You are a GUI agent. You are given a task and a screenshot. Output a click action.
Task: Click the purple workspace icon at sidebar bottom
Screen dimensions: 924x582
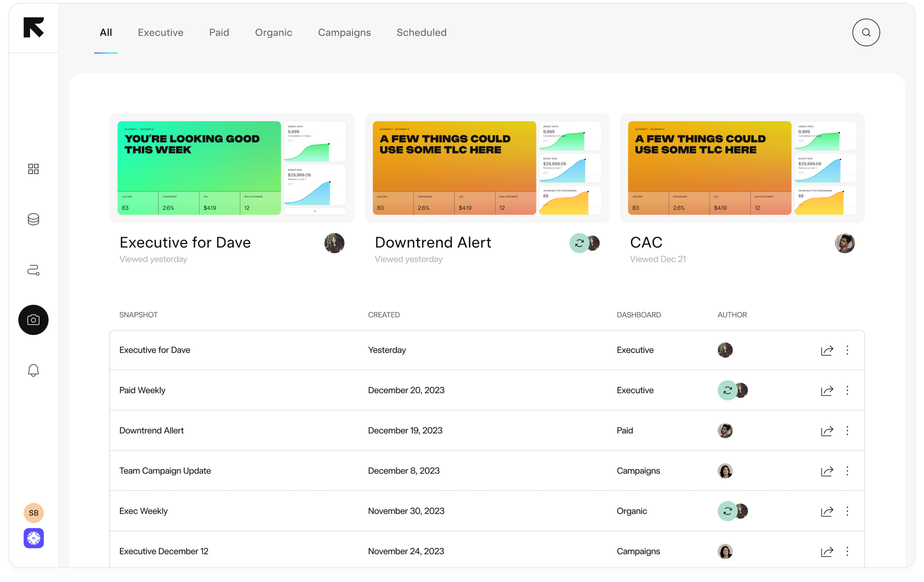(33, 538)
